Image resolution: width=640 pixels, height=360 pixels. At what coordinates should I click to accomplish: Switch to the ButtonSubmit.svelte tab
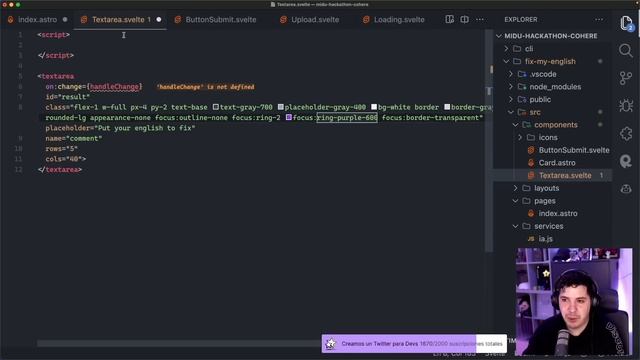[221, 20]
